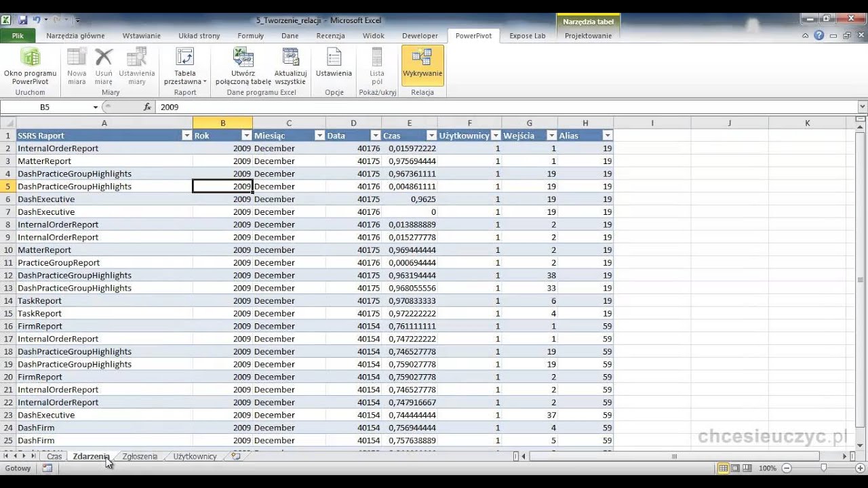Go to first sheet navigation arrow

coord(6,456)
